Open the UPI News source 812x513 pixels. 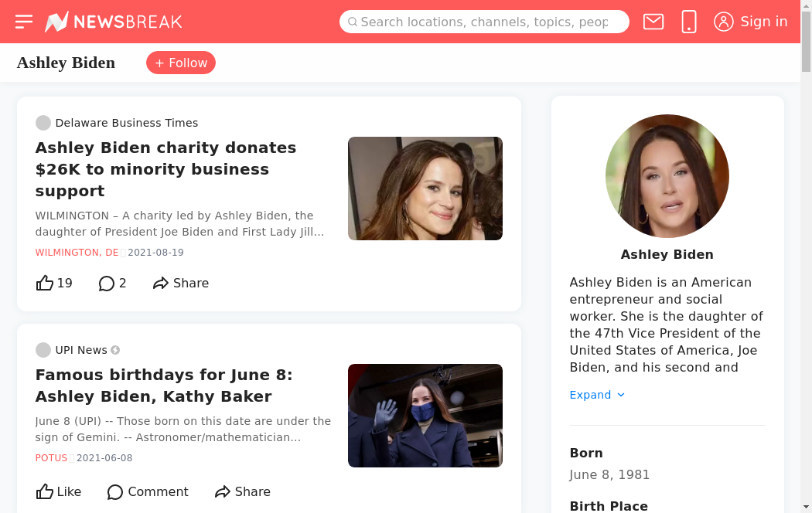81,350
